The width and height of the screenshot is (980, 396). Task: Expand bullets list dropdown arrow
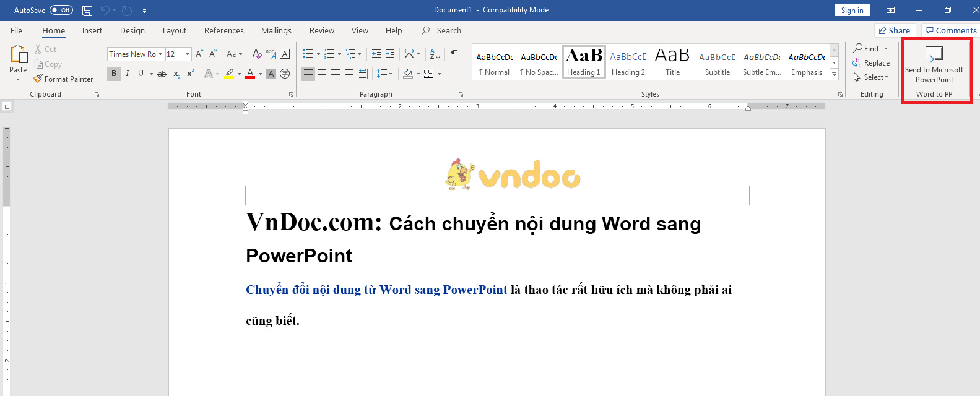[x=319, y=54]
